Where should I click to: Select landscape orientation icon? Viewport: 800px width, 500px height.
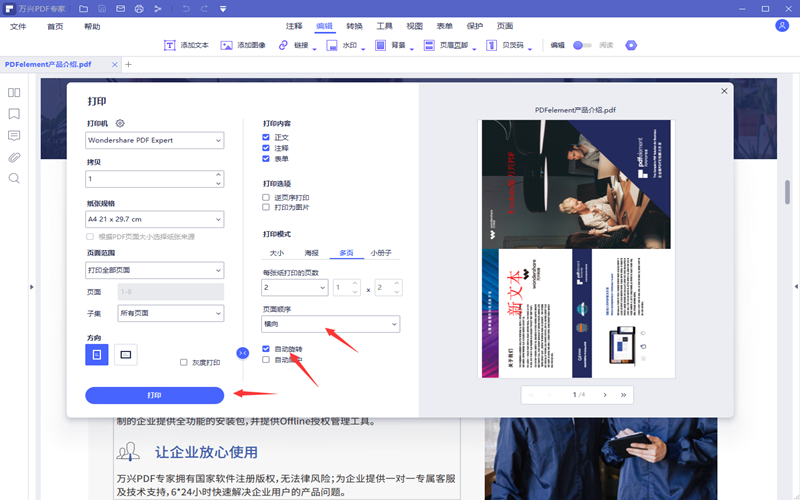pyautogui.click(x=126, y=354)
